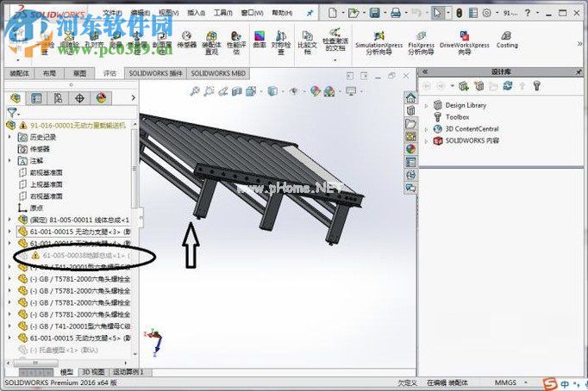Expand the 3D ContentCentral node
The image size is (588, 391).
(x=426, y=129)
